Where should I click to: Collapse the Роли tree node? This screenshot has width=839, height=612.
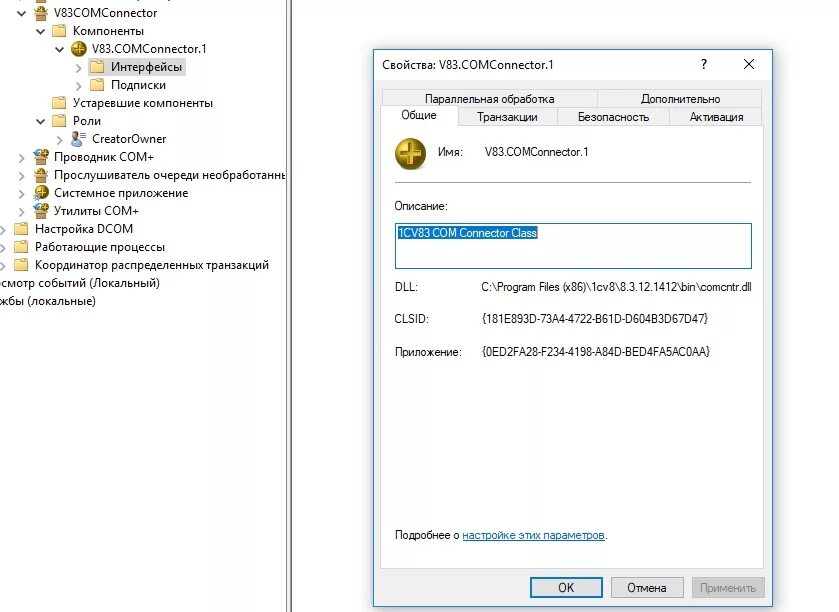point(41,121)
